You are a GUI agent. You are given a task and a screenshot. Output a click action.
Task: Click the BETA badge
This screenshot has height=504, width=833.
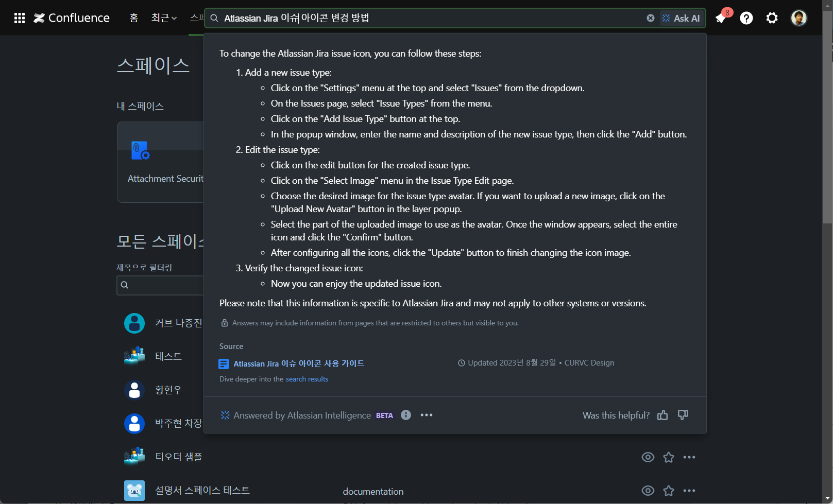[384, 415]
